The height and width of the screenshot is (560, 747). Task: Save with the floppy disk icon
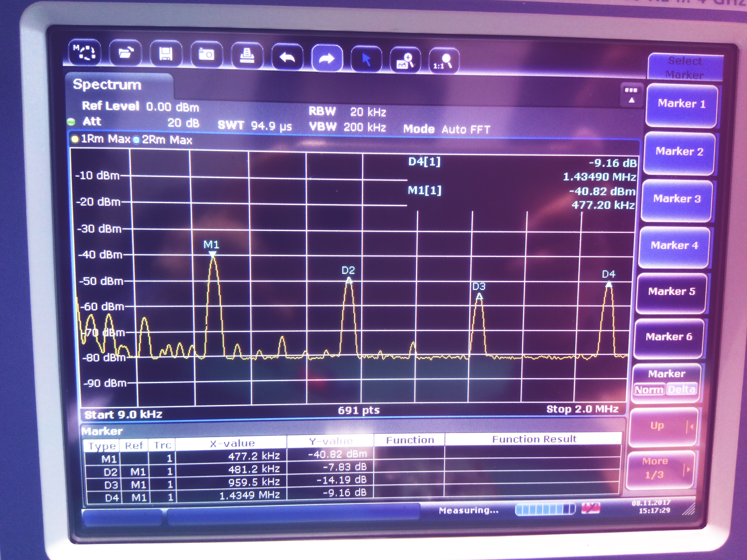166,54
